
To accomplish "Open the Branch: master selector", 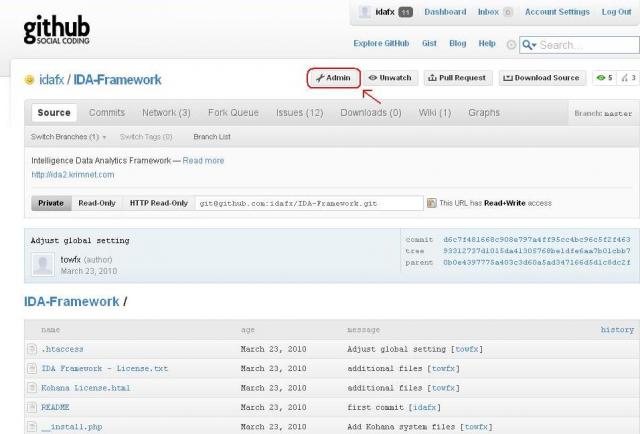I will 603,113.
